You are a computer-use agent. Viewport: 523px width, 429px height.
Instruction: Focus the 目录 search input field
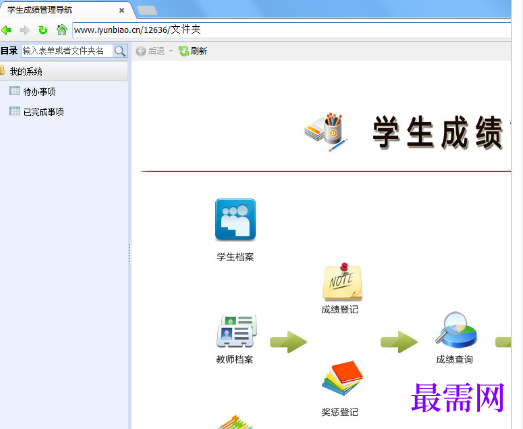click(67, 51)
